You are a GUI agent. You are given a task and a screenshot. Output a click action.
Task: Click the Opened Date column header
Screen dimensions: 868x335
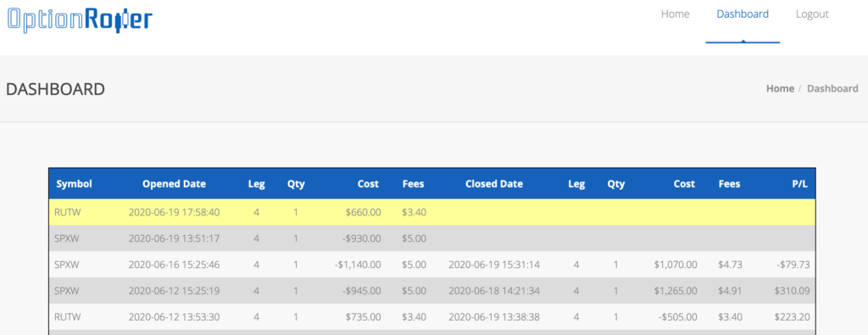pos(174,184)
